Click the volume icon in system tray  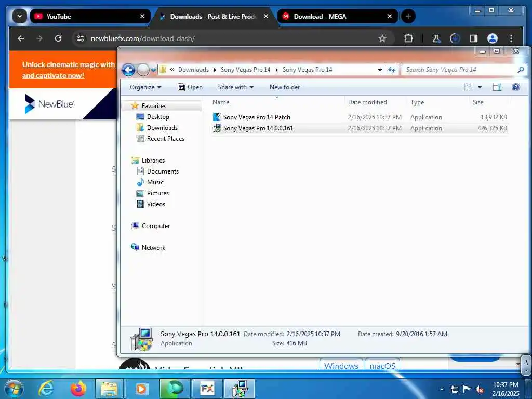480,390
